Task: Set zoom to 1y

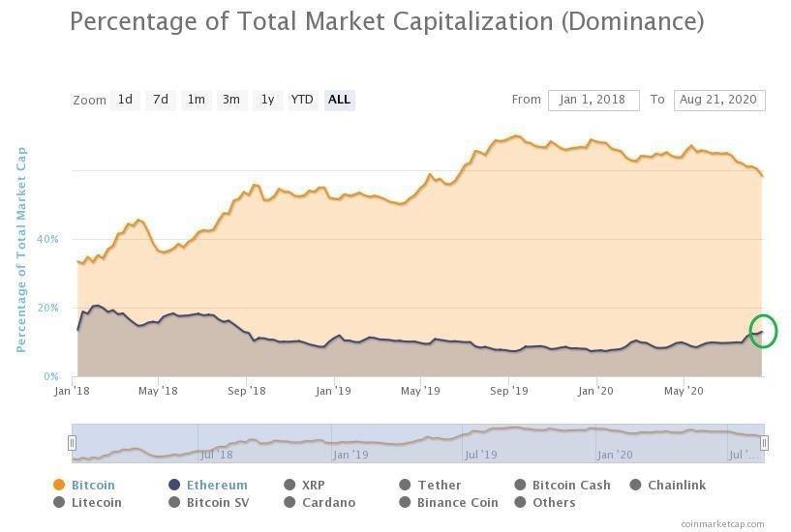Action: [267, 100]
